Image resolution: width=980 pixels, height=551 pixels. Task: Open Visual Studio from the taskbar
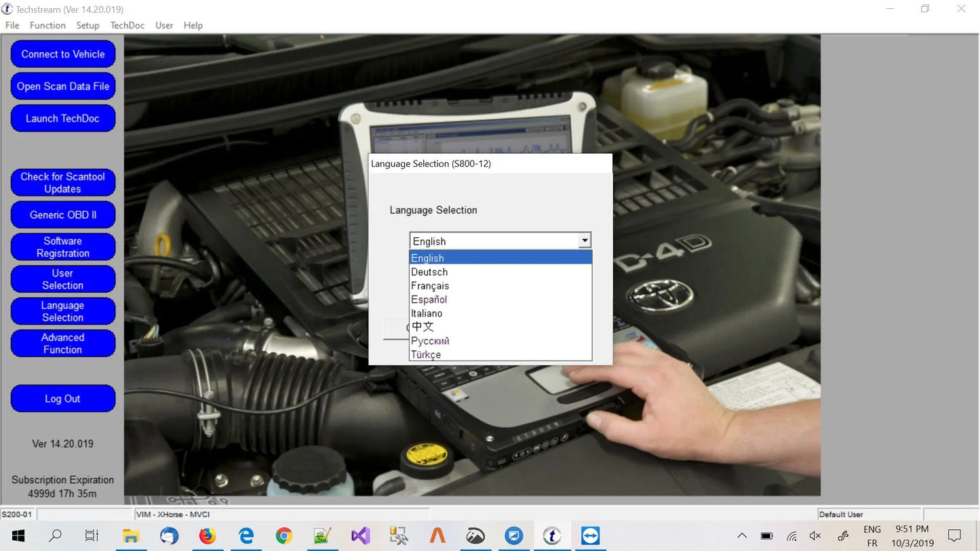pyautogui.click(x=359, y=535)
